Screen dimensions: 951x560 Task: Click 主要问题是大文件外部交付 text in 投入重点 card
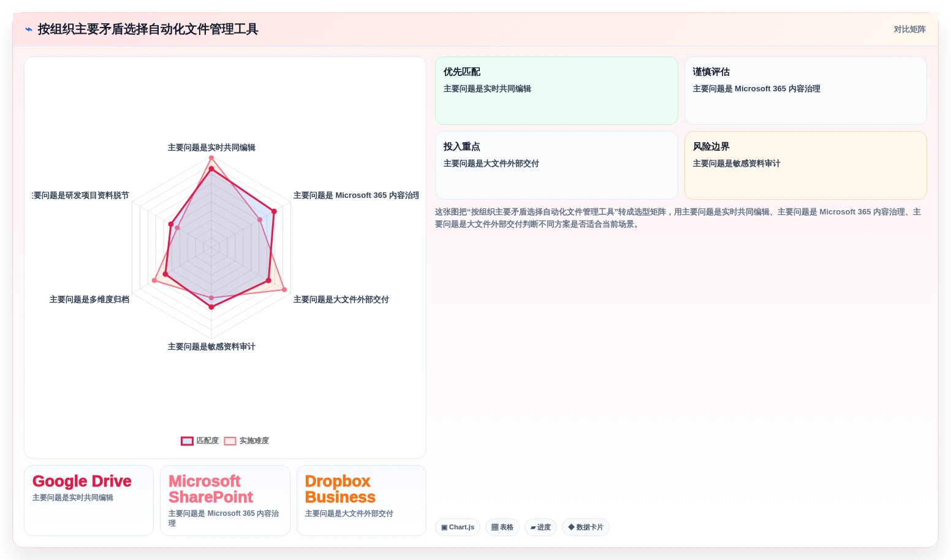coord(491,164)
